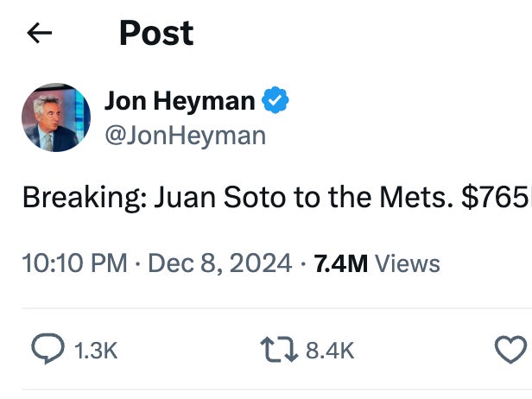Like the post with the heart icon
This screenshot has width=532, height=399.
click(511, 349)
